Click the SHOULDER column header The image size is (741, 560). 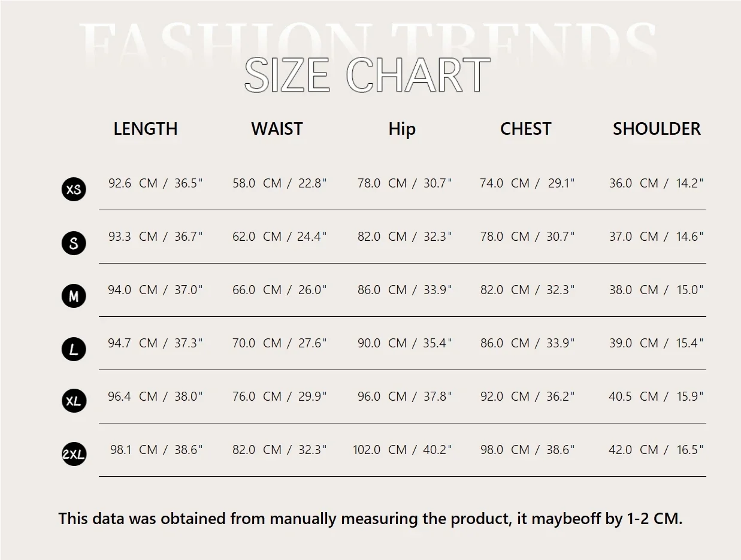[x=657, y=129]
